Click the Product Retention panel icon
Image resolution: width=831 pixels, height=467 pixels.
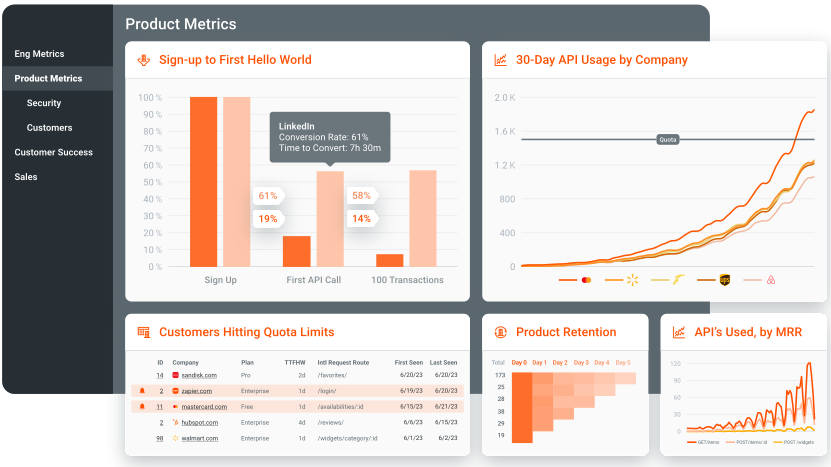click(x=500, y=332)
